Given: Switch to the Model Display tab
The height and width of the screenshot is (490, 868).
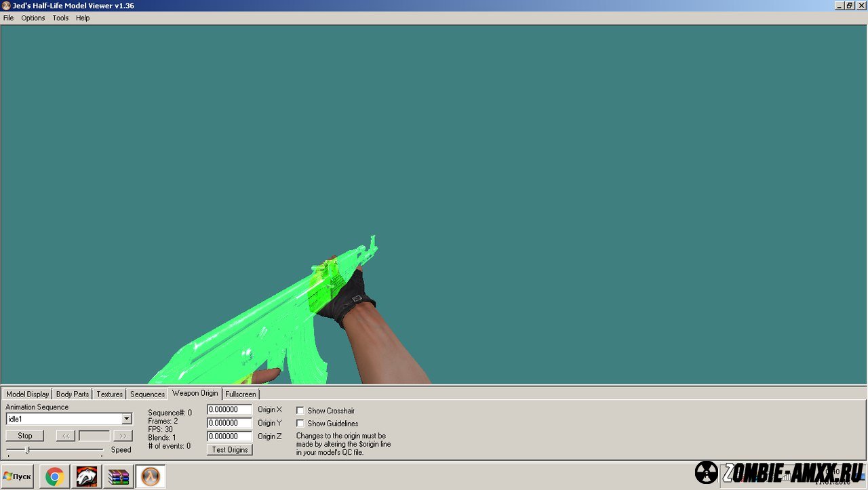Looking at the screenshot, I should click(28, 394).
